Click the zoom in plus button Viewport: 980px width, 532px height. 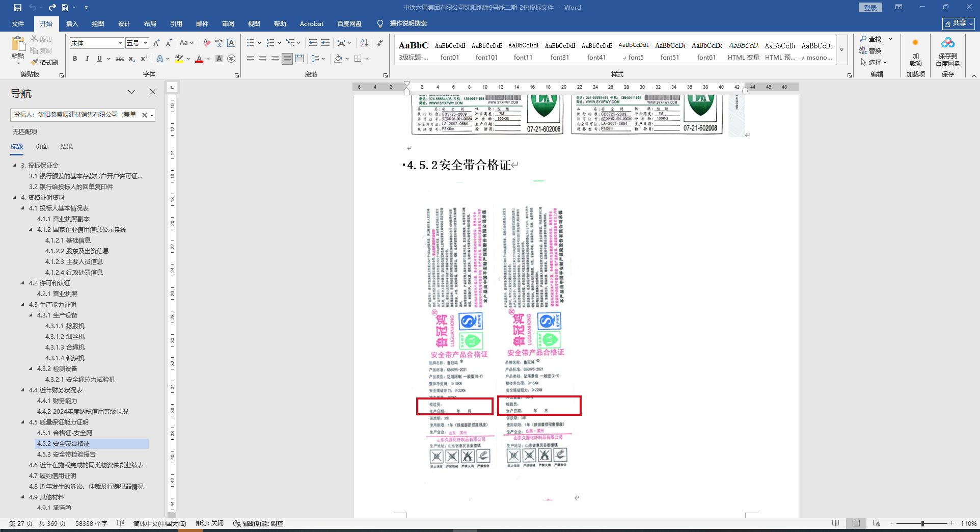951,523
